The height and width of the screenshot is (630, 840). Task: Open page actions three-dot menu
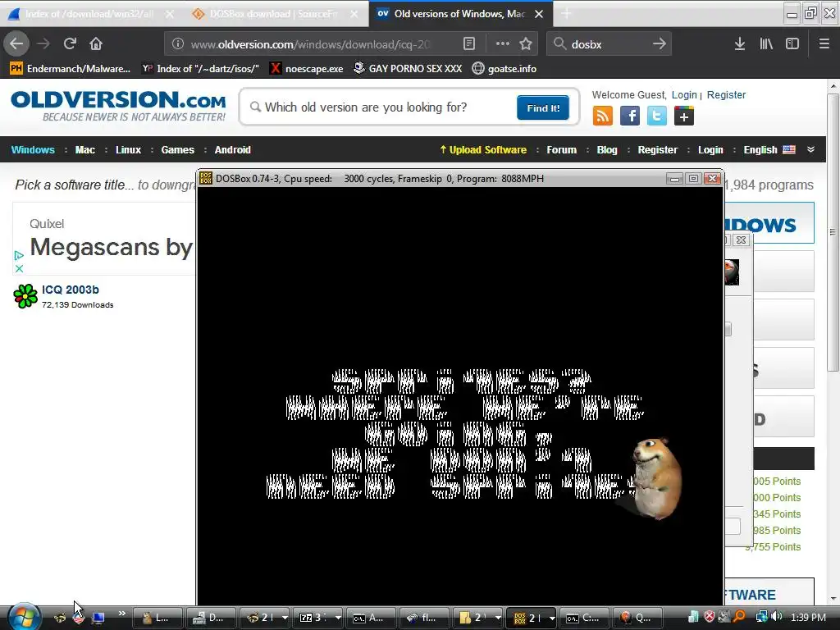click(x=502, y=44)
